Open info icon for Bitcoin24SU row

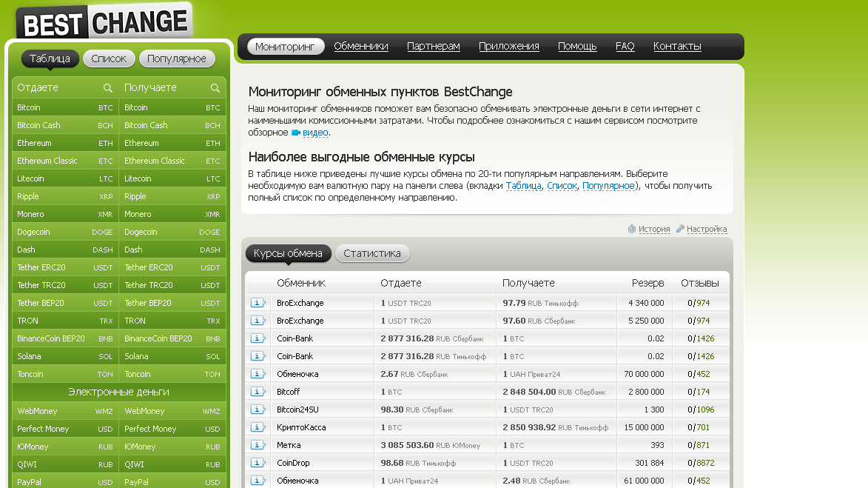pos(258,409)
